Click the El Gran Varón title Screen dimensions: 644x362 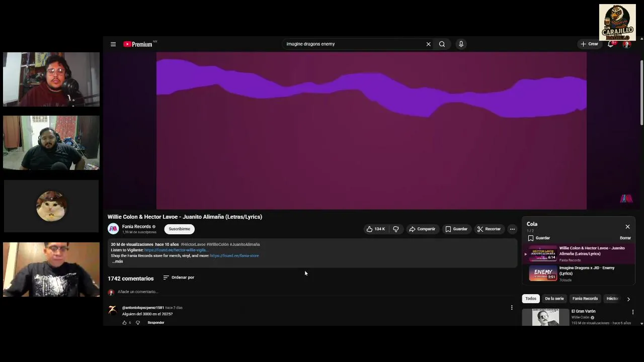(583, 311)
